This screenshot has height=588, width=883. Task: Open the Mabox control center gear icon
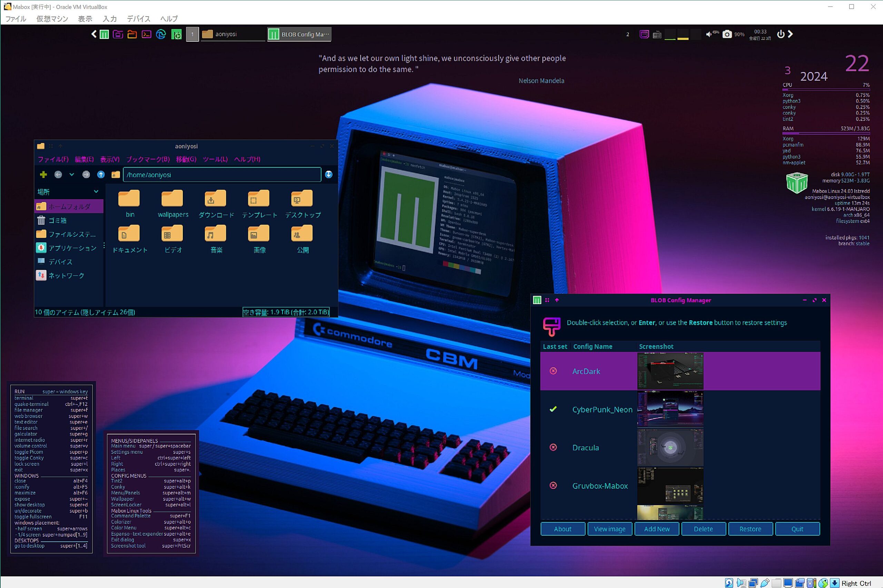tap(176, 34)
